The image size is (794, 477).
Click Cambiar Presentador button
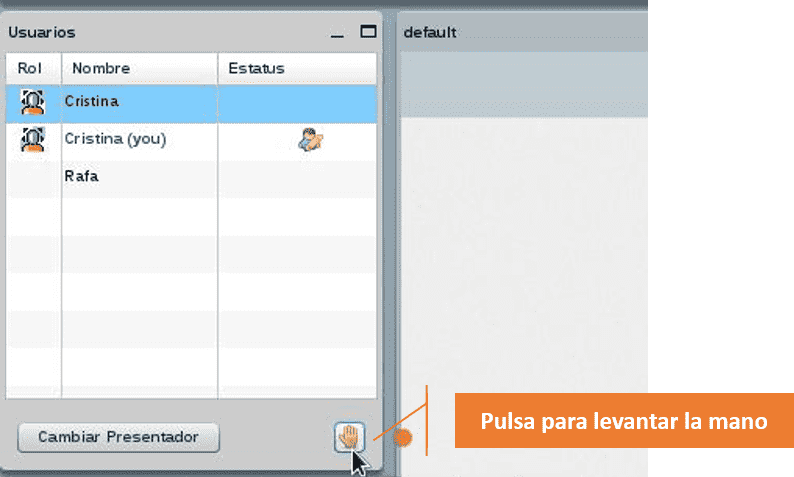pos(118,438)
